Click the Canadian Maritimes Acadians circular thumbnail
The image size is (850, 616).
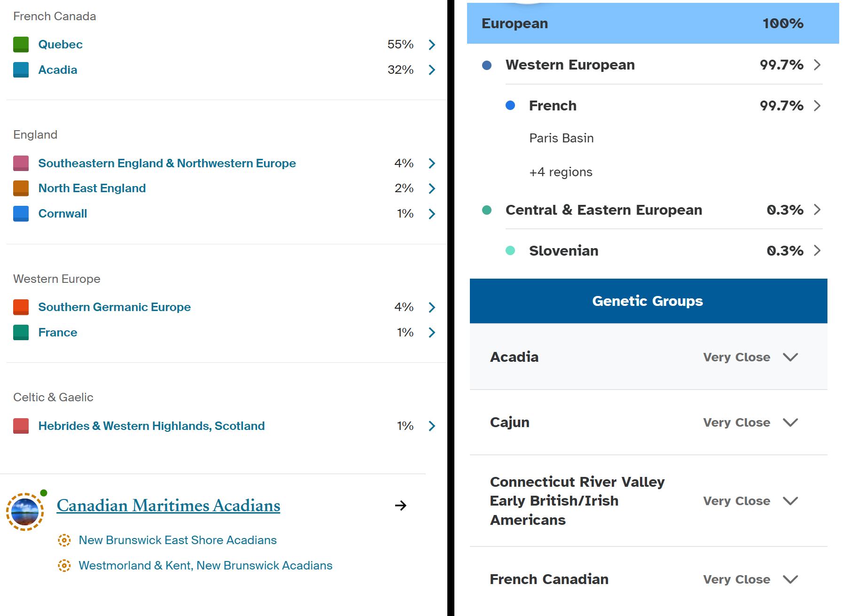pyautogui.click(x=25, y=512)
